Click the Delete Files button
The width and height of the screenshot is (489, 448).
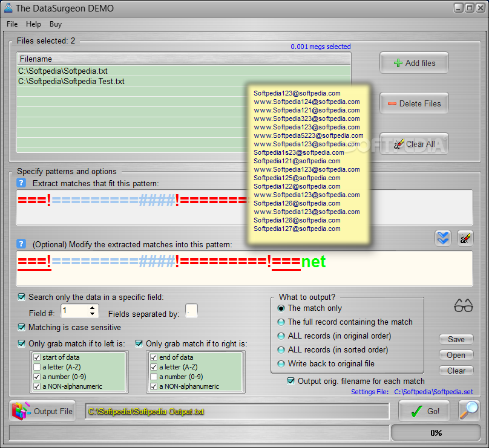coord(414,103)
